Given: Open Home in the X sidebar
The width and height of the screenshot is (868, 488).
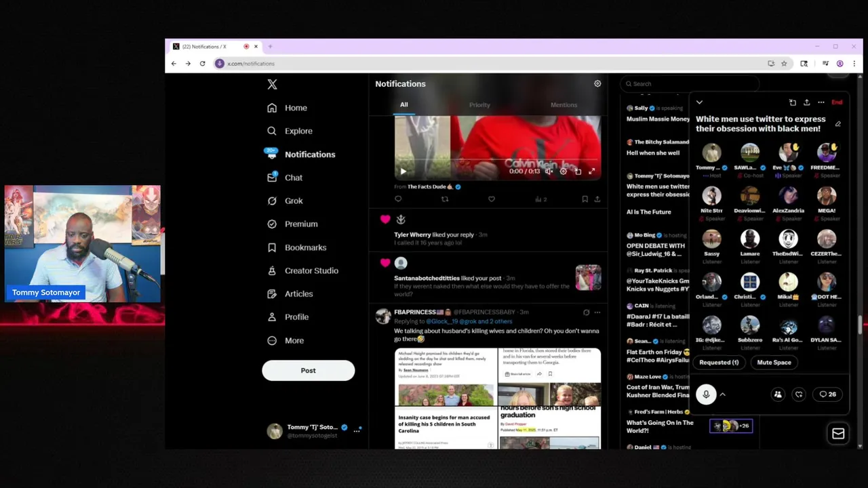Looking at the screenshot, I should (x=287, y=108).
